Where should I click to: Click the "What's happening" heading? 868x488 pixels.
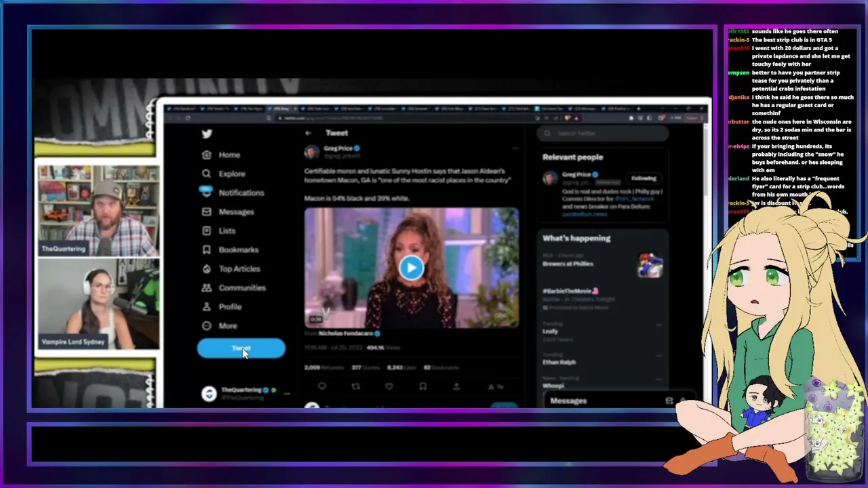coord(576,239)
